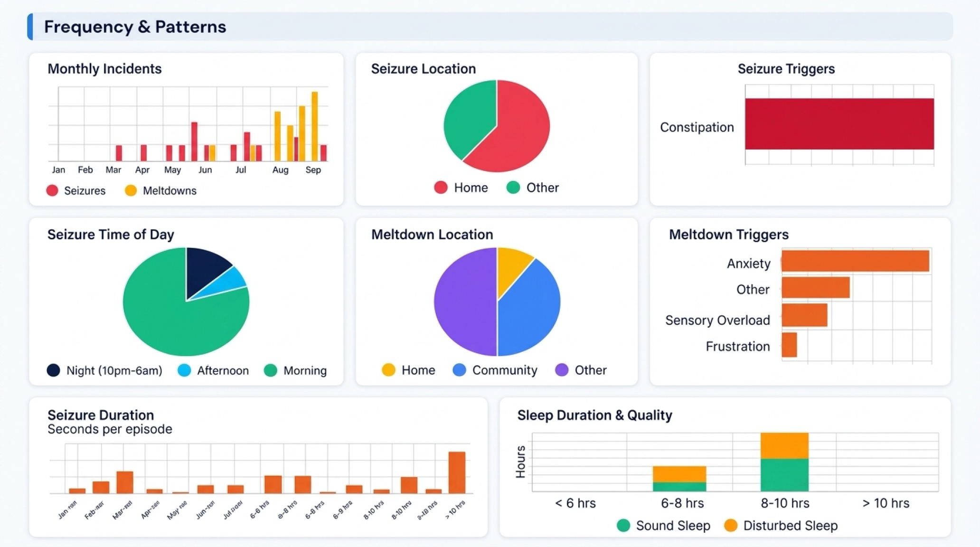
Task: Click the Sep label on Monthly Incidents axis
Action: 313,170
